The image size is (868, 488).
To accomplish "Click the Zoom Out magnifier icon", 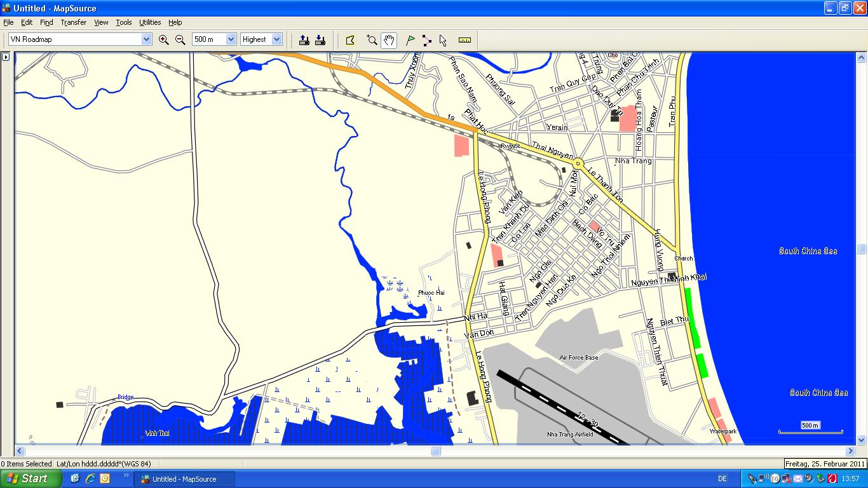I will (x=180, y=39).
